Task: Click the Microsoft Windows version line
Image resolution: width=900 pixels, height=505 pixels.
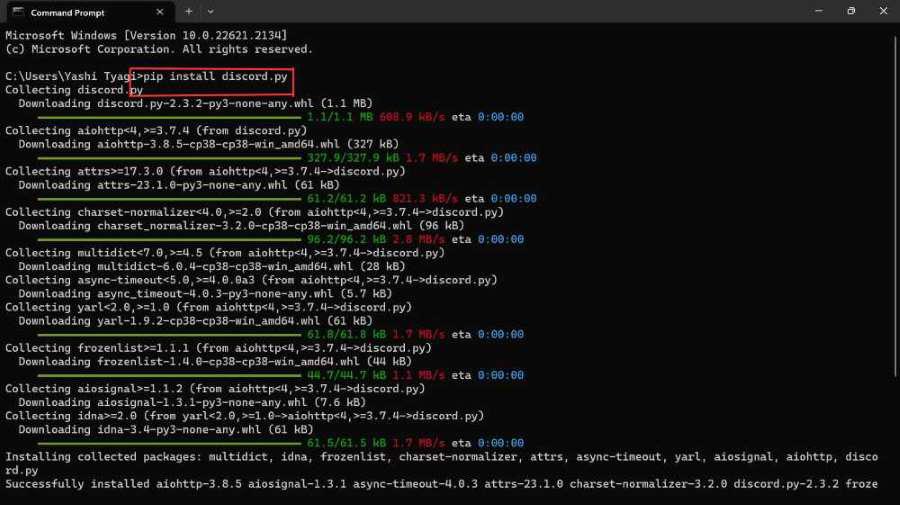Action: pos(146,36)
